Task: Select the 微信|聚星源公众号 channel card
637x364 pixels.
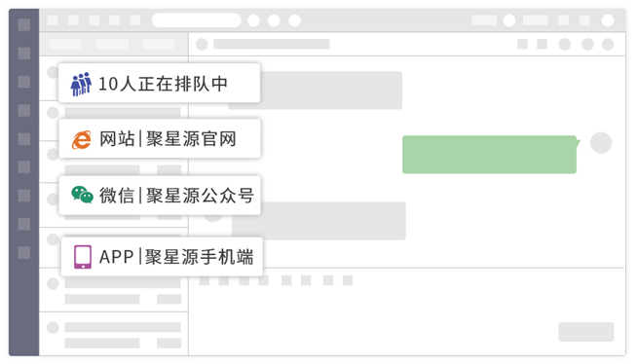Action: pos(160,196)
